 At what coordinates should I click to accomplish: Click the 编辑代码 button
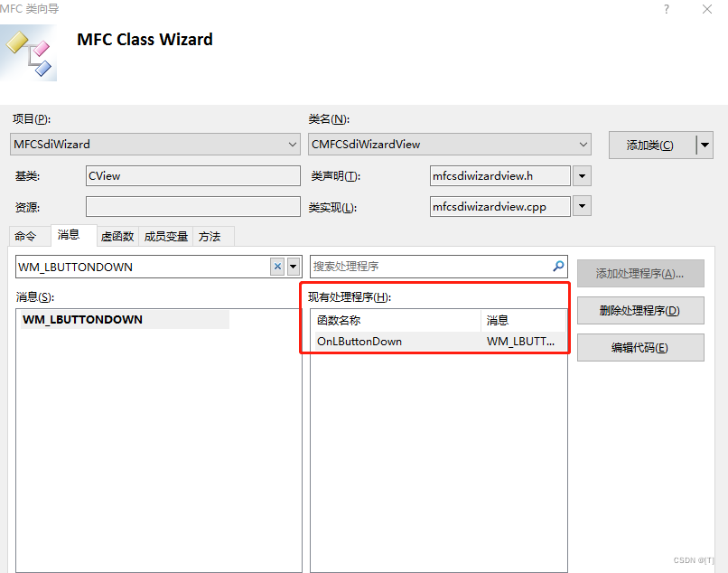[639, 347]
